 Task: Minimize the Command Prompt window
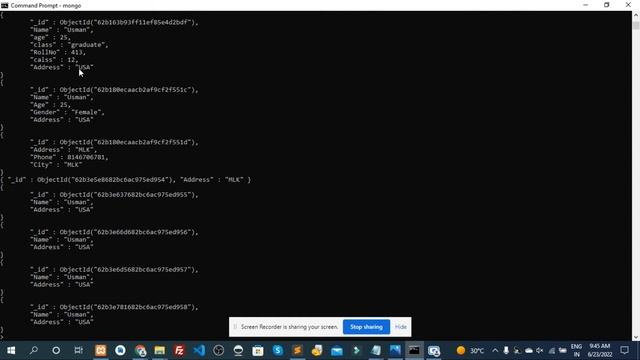click(586, 5)
